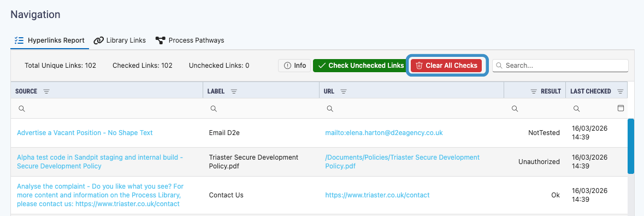Click the URL filter row input

(411, 109)
